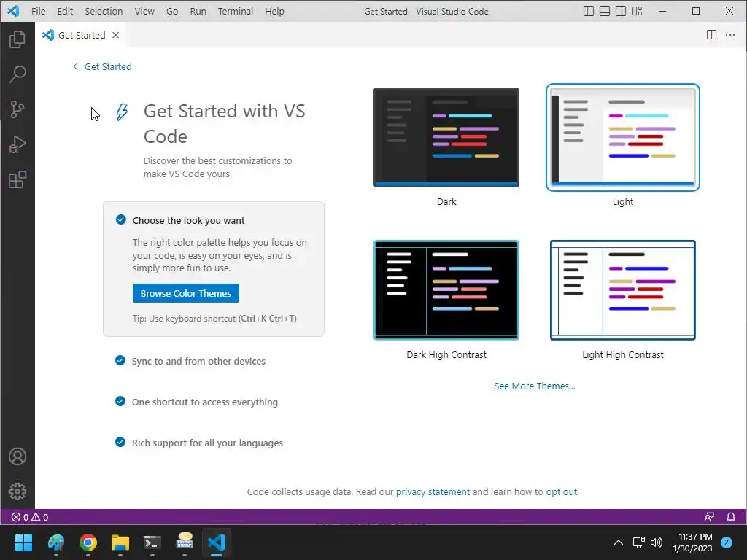747x560 pixels.
Task: Close the Get Started tab
Action: coord(115,35)
